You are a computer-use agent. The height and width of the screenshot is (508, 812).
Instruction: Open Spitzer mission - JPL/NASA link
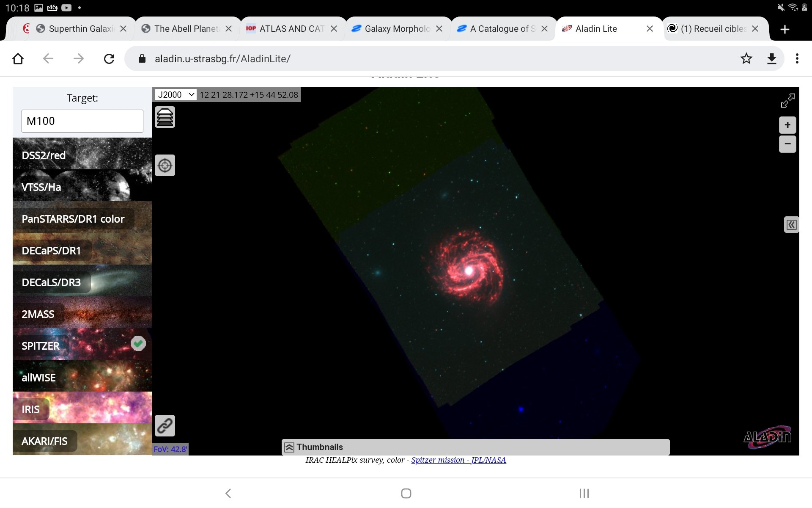[x=458, y=460]
